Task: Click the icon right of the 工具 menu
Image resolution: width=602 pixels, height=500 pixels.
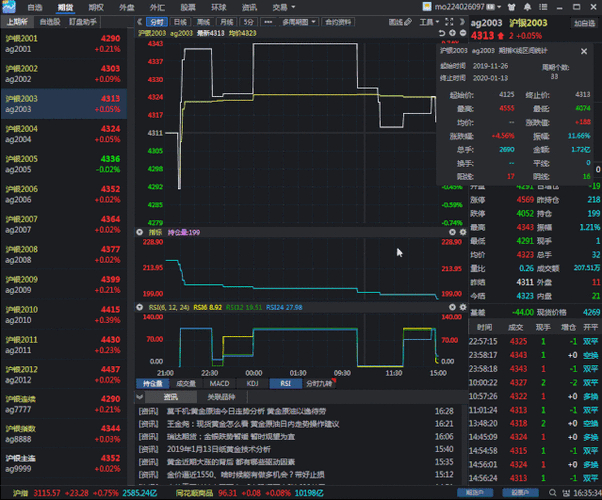Action: pyautogui.click(x=448, y=21)
